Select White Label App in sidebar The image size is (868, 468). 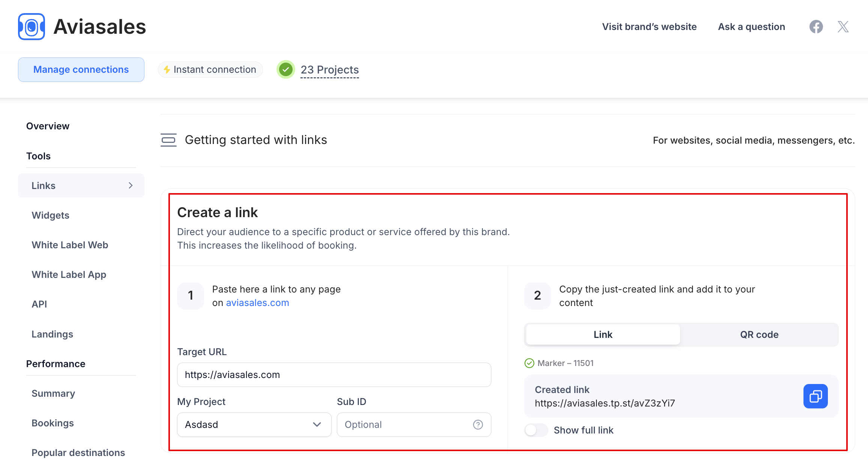pos(69,274)
